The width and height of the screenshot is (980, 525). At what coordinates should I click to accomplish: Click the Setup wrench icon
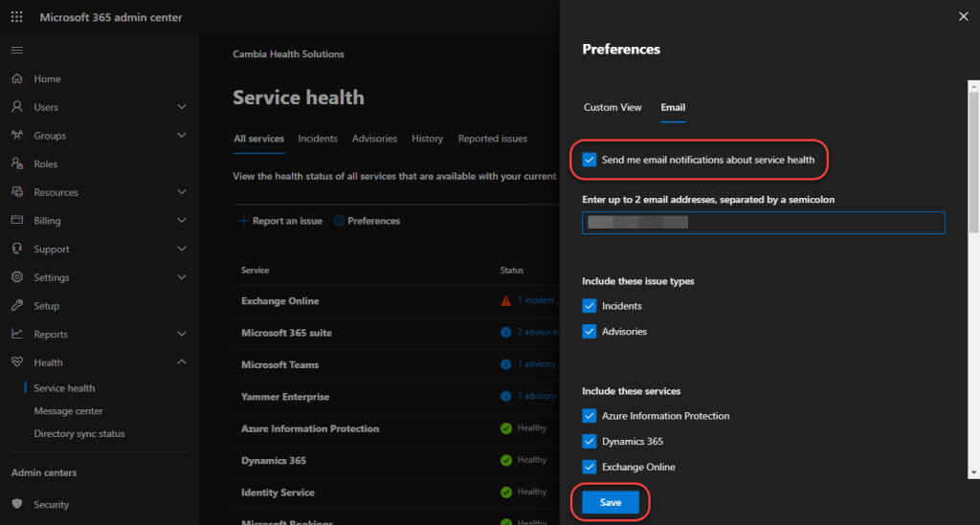(17, 306)
